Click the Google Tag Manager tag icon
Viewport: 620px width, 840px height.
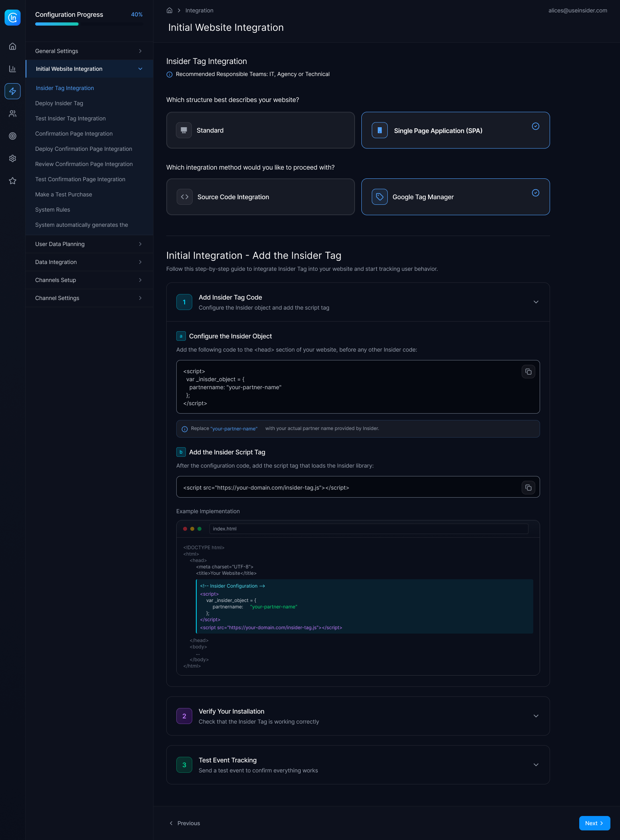[380, 197]
